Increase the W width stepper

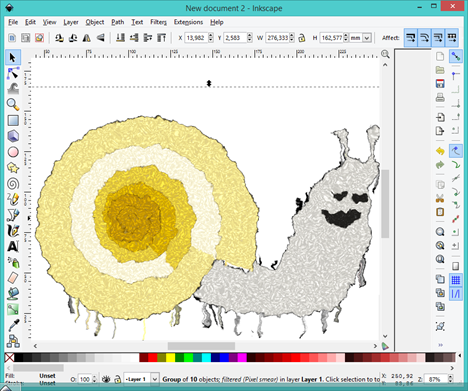point(292,35)
